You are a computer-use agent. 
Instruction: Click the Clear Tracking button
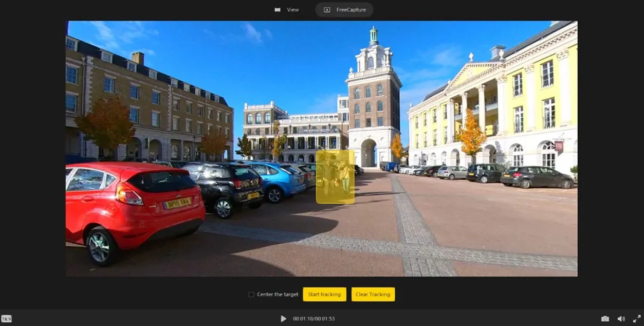click(x=373, y=294)
